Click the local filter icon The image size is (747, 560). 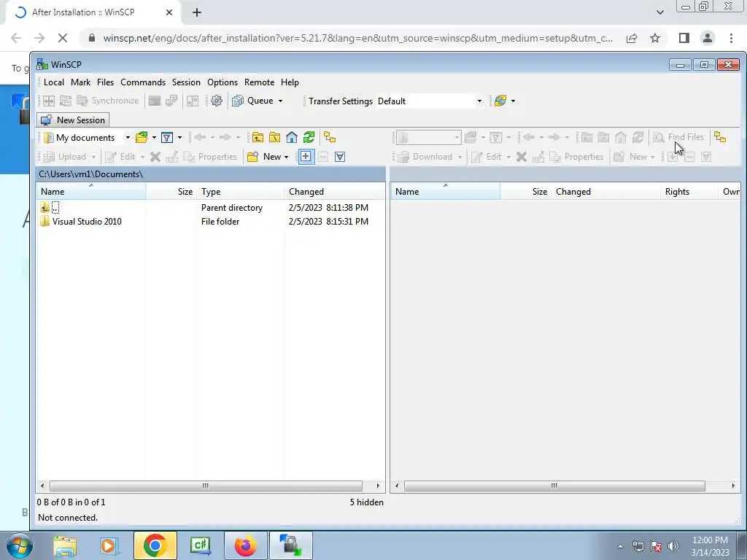(x=167, y=138)
